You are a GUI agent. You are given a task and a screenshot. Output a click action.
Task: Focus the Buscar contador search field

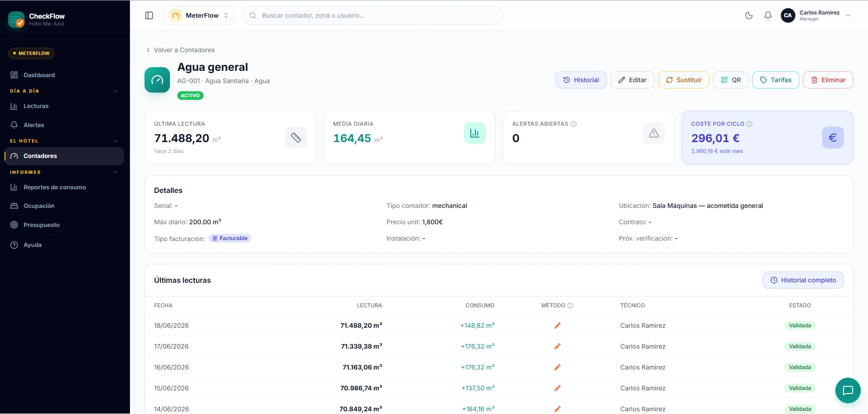click(373, 15)
